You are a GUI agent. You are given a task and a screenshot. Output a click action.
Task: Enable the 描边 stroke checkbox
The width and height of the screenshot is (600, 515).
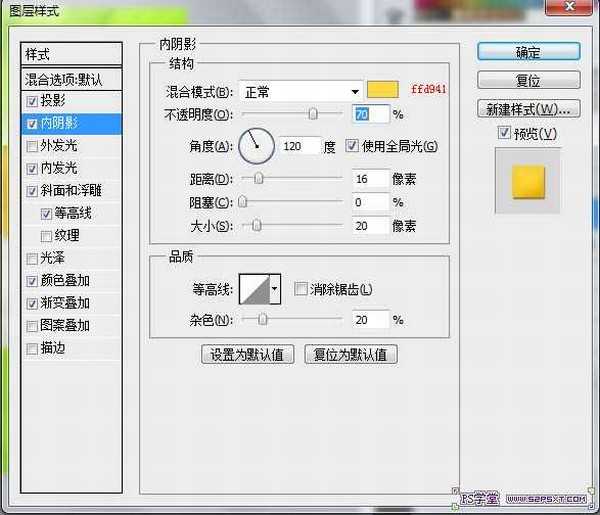click(32, 349)
